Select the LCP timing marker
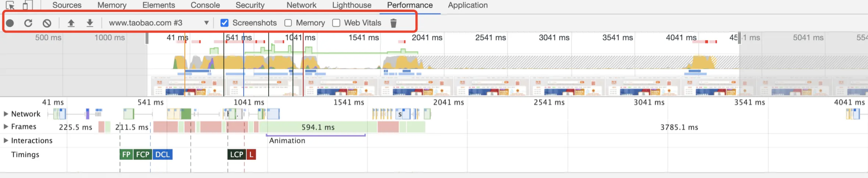Image resolution: width=868 pixels, height=178 pixels. [236, 154]
